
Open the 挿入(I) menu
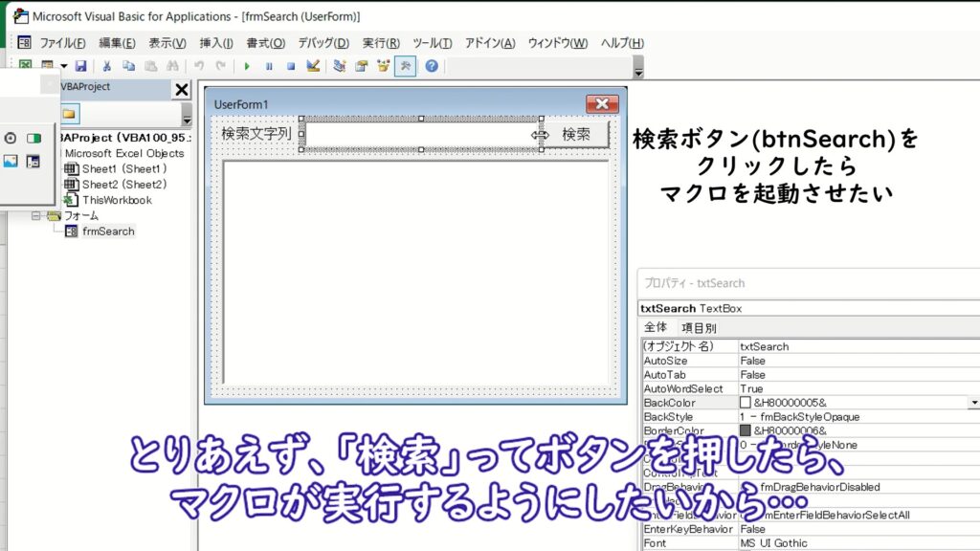pos(215,43)
